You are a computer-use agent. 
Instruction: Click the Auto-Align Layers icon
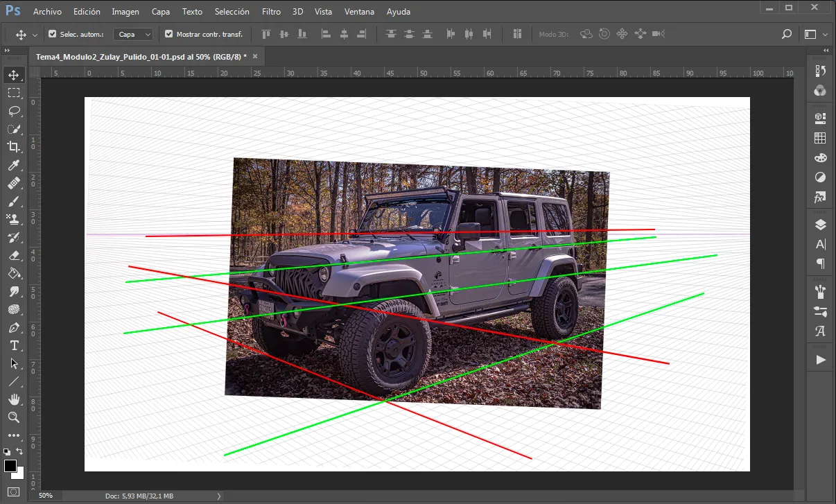(517, 34)
